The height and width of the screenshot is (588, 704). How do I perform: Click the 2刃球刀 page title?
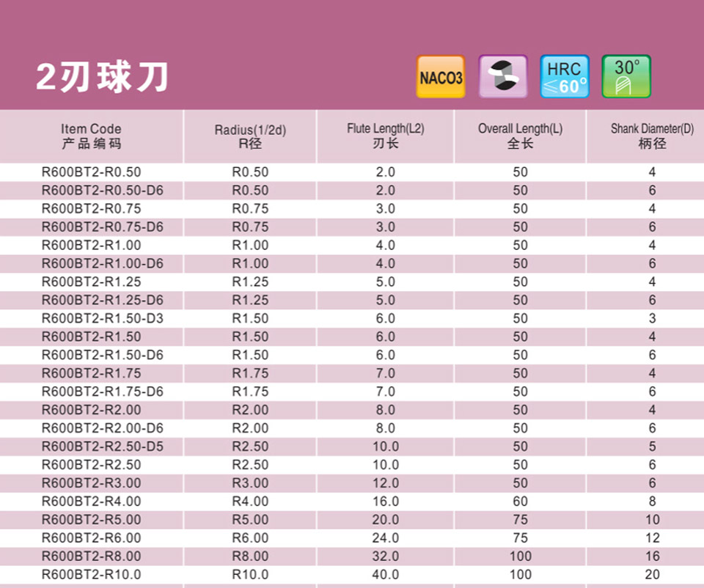coord(103,77)
